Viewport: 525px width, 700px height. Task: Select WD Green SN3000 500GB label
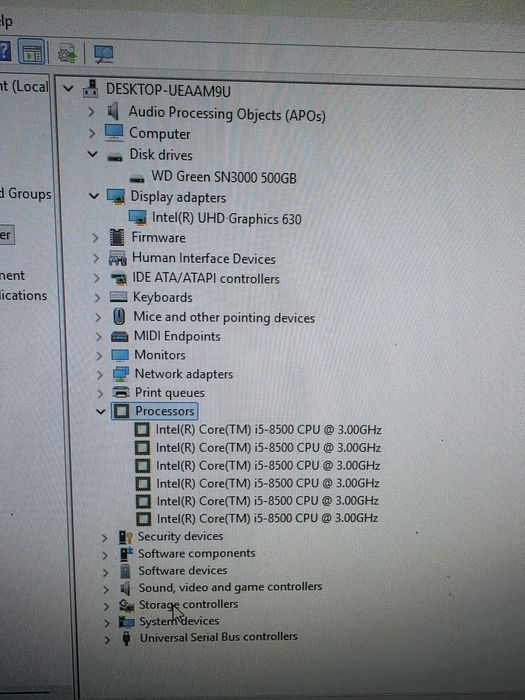coord(224,177)
